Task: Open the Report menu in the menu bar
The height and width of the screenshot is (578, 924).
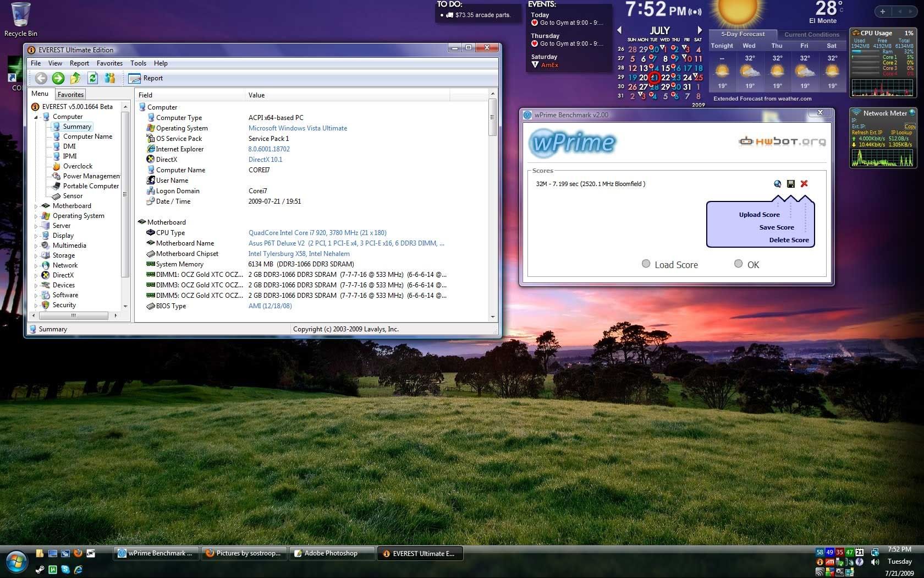Action: (79, 63)
